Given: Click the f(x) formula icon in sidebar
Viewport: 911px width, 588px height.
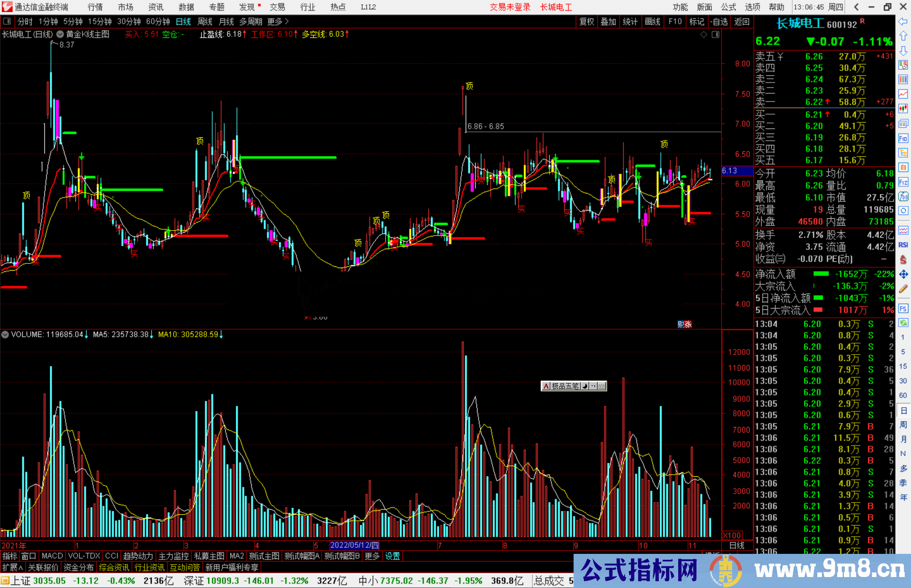Looking at the screenshot, I should click(x=903, y=196).
